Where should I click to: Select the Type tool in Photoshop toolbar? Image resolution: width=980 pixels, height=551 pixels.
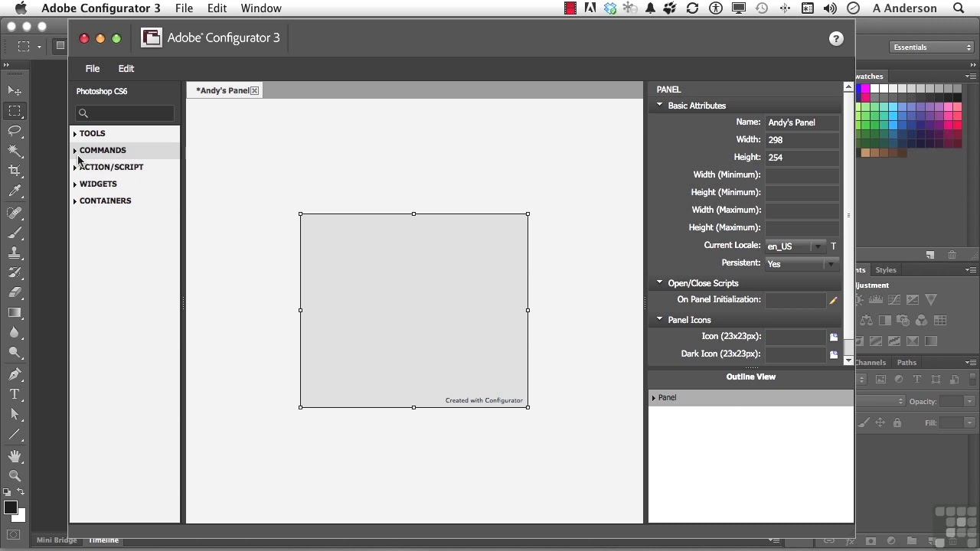coord(15,394)
